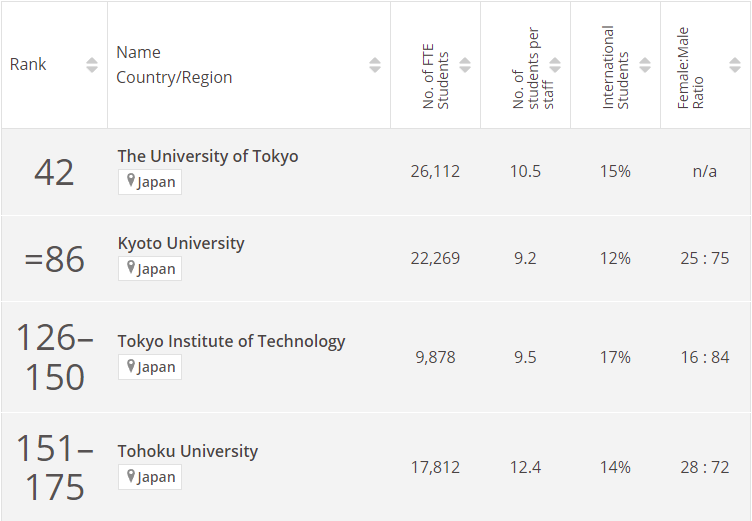The image size is (752, 521).
Task: Sort by International Students arrows
Action: pos(645,65)
